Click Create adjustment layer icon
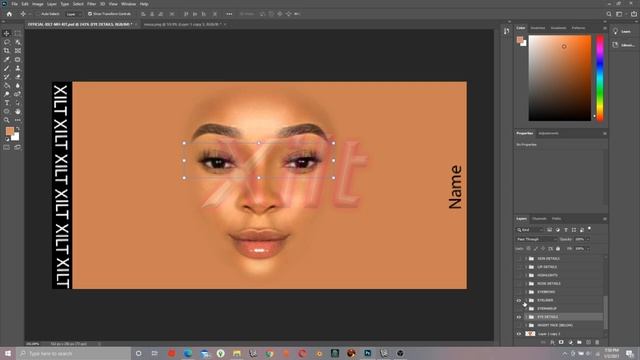The image size is (640, 360). coord(570,342)
